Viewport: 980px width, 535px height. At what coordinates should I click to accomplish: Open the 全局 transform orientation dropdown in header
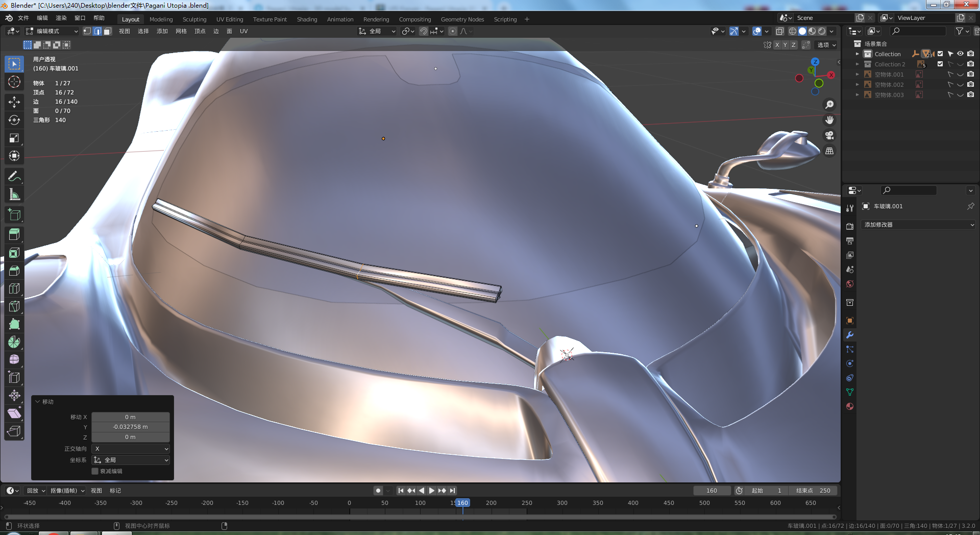[x=377, y=31]
